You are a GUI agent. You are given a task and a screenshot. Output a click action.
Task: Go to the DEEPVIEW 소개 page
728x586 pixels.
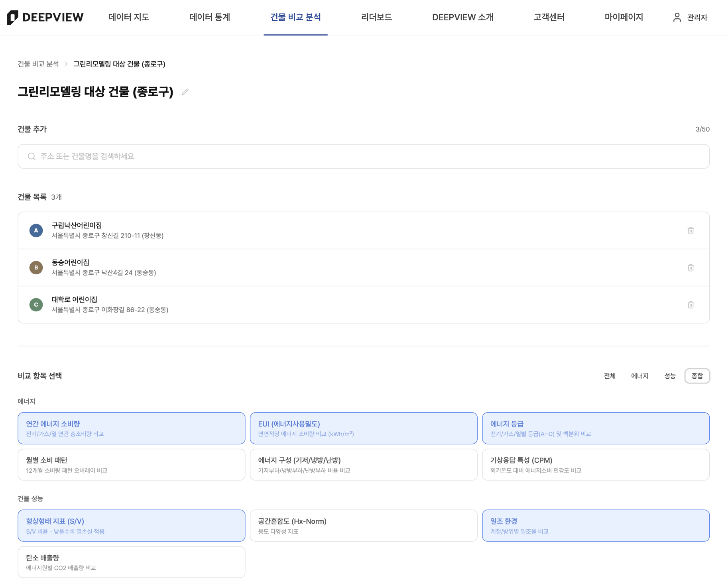(463, 17)
